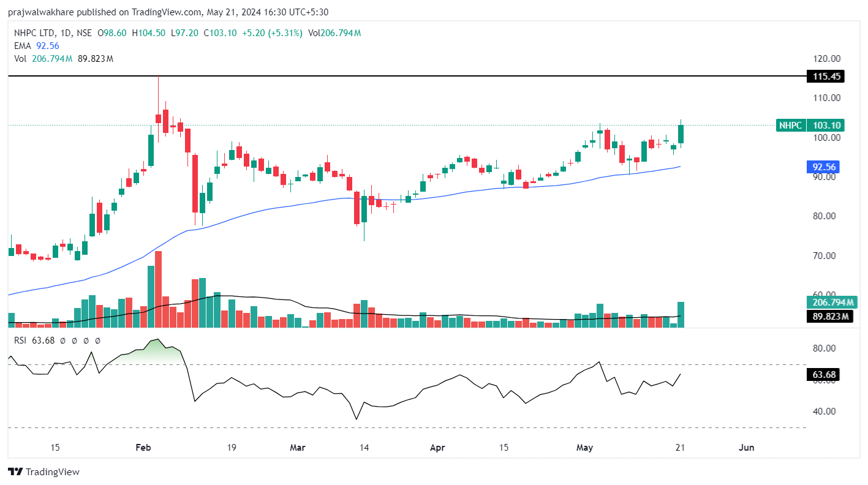
Task: Click the open value O98.60
Action: [111, 33]
